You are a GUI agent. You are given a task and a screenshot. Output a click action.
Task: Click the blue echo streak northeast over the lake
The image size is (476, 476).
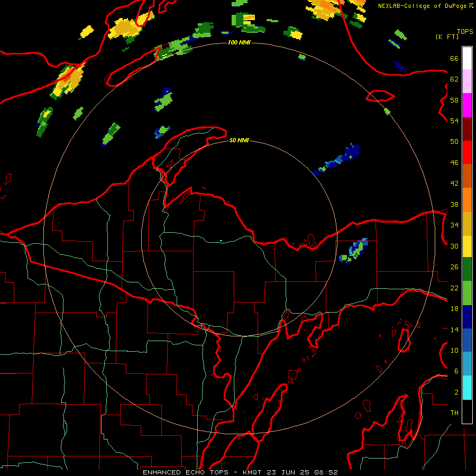pyautogui.click(x=337, y=159)
